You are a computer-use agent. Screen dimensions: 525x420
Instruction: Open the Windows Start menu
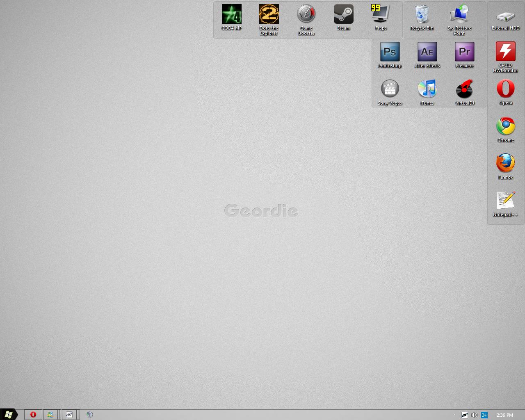click(9, 415)
